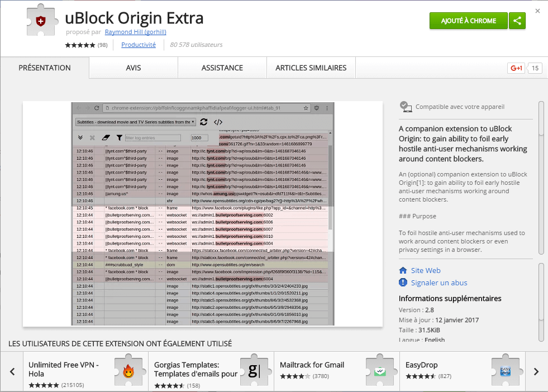Click the Version : 2.8 text
548x392 pixels.
pos(416,310)
